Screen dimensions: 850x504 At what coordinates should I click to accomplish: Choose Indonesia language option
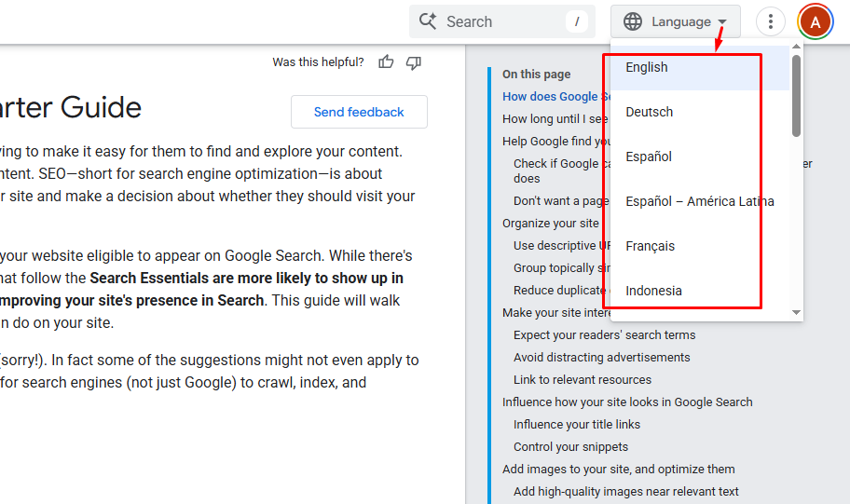point(653,291)
